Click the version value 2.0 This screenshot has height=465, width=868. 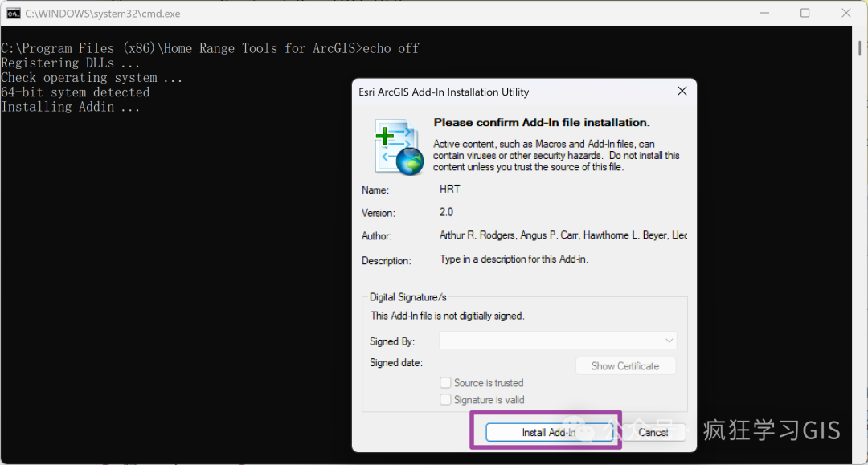coord(446,212)
